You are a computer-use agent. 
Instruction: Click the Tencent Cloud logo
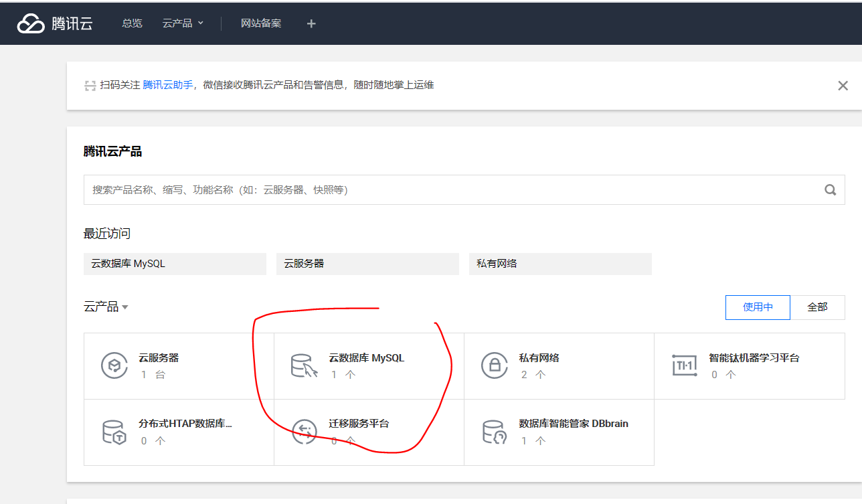tap(55, 23)
